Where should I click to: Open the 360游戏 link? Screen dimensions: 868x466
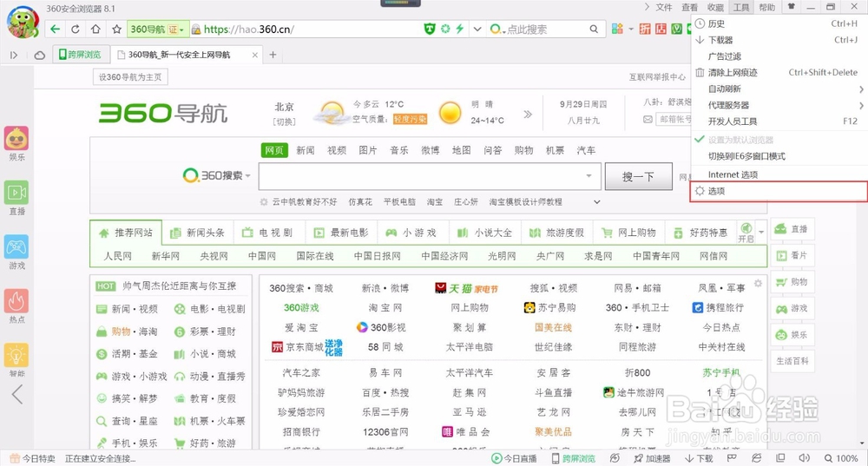click(x=302, y=308)
